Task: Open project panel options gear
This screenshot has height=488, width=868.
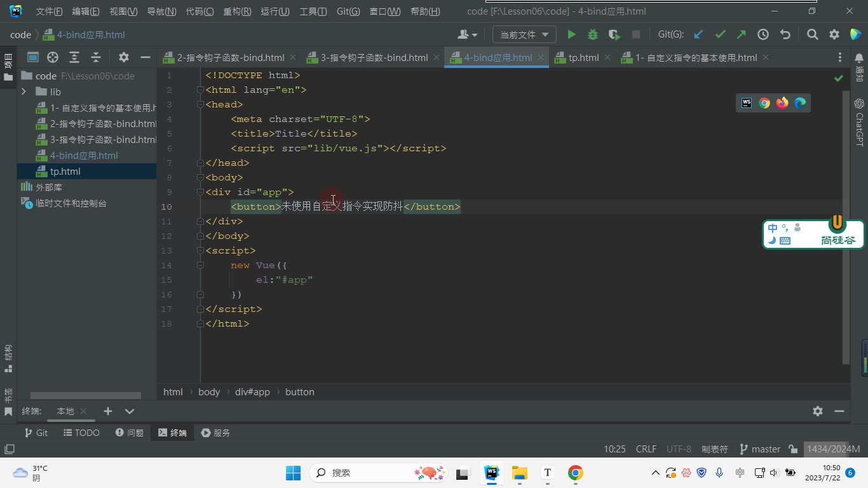Action: [x=124, y=57]
